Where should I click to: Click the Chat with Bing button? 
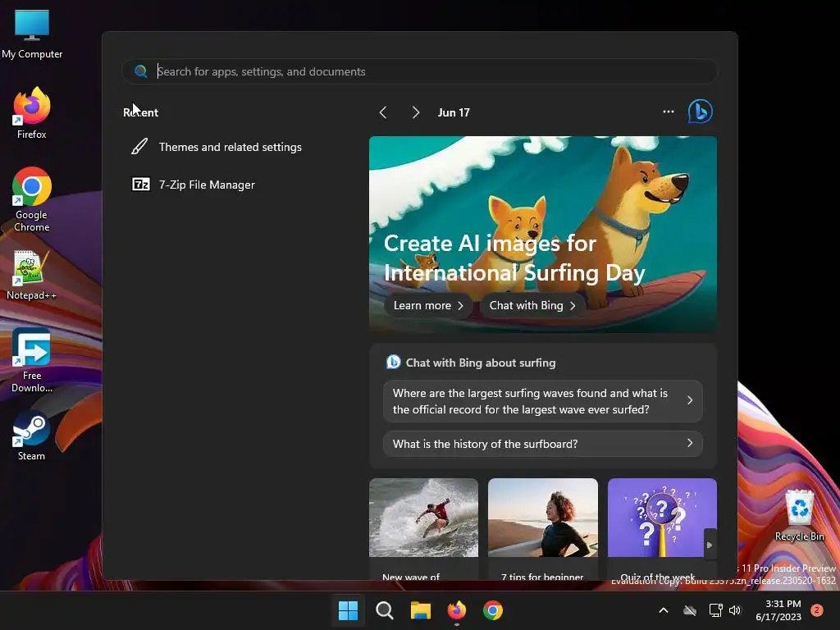(x=532, y=305)
